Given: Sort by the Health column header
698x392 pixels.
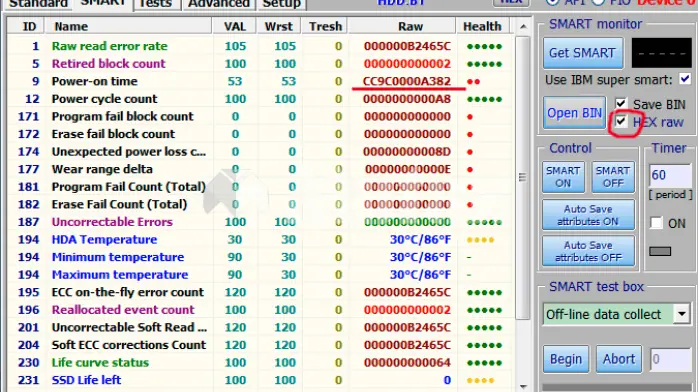Looking at the screenshot, I should 483,26.
